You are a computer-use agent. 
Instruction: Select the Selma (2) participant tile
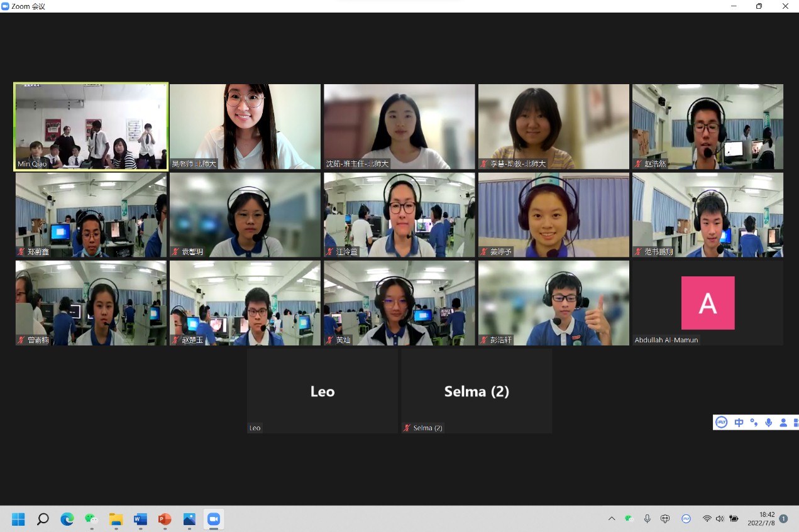pyautogui.click(x=477, y=391)
